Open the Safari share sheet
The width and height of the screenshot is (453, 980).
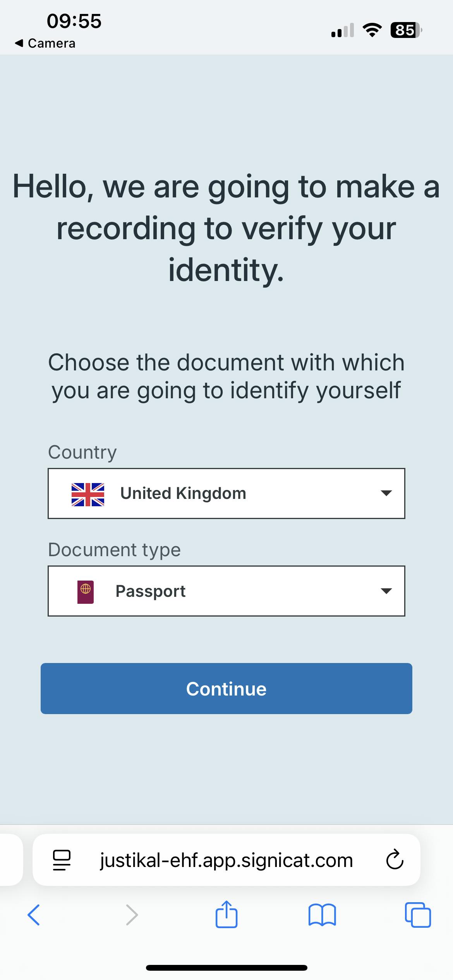(x=226, y=914)
